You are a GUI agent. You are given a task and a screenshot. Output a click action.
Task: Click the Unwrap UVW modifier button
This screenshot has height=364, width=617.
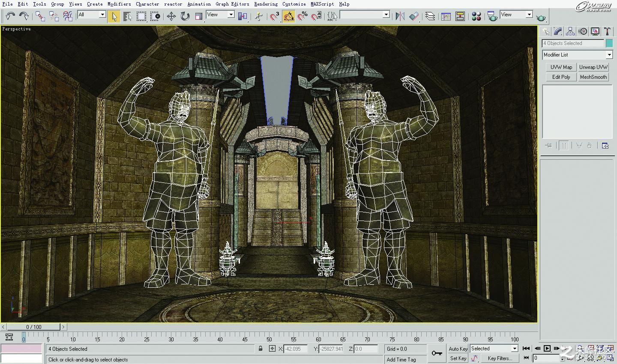(593, 67)
